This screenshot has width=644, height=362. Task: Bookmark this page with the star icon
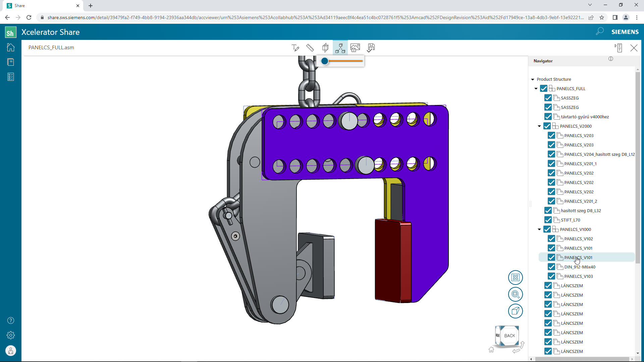(602, 17)
